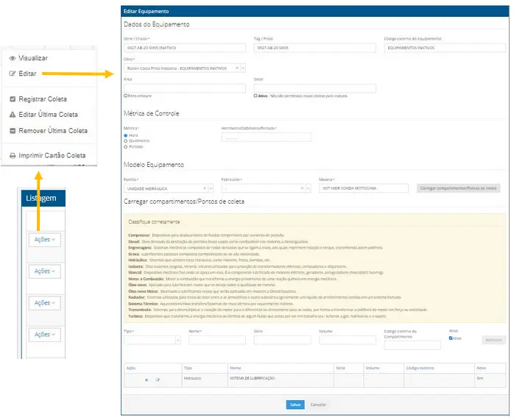Select the Período metric radio button

(x=125, y=147)
